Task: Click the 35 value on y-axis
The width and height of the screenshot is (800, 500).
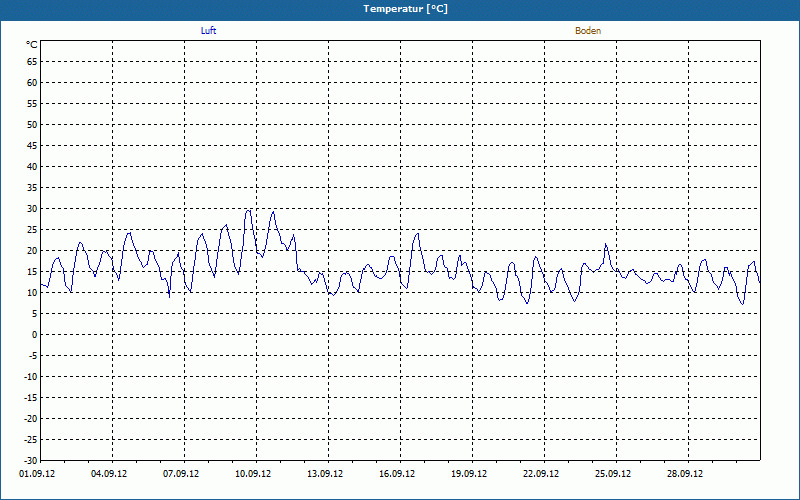Action: 32,188
